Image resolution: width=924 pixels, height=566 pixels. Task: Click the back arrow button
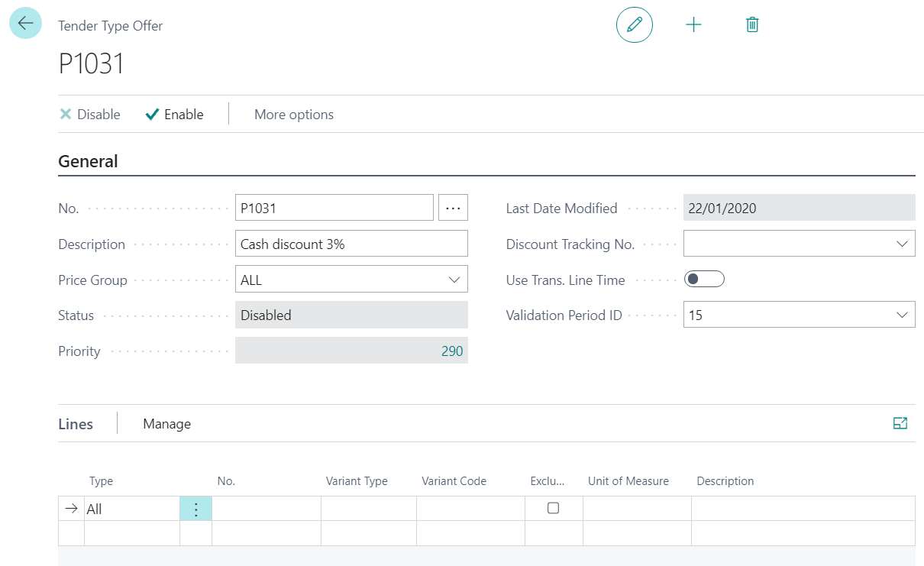point(25,24)
